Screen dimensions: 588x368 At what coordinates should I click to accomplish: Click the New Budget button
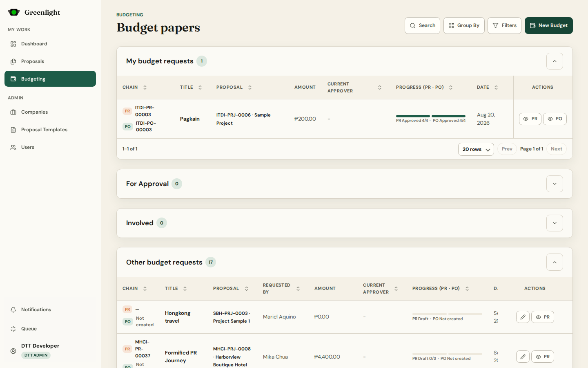click(549, 25)
